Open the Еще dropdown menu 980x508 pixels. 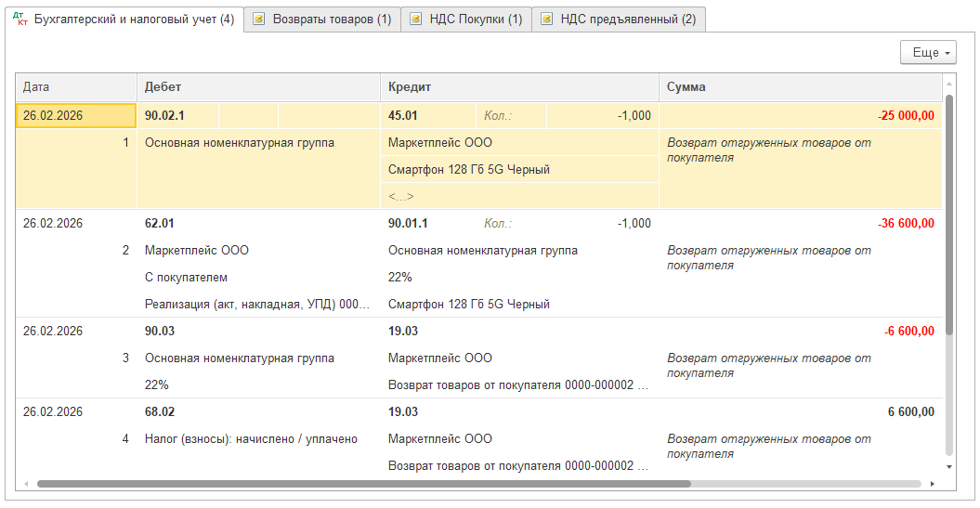(x=928, y=53)
